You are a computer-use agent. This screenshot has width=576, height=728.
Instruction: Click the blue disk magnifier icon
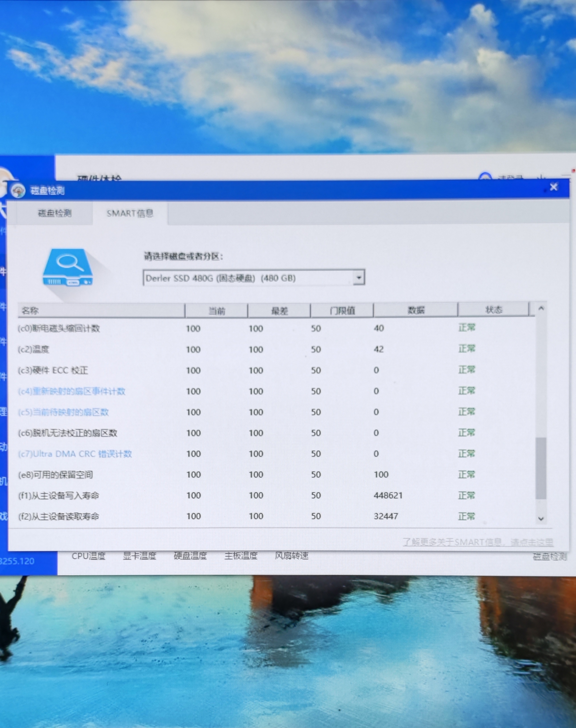pyautogui.click(x=68, y=267)
